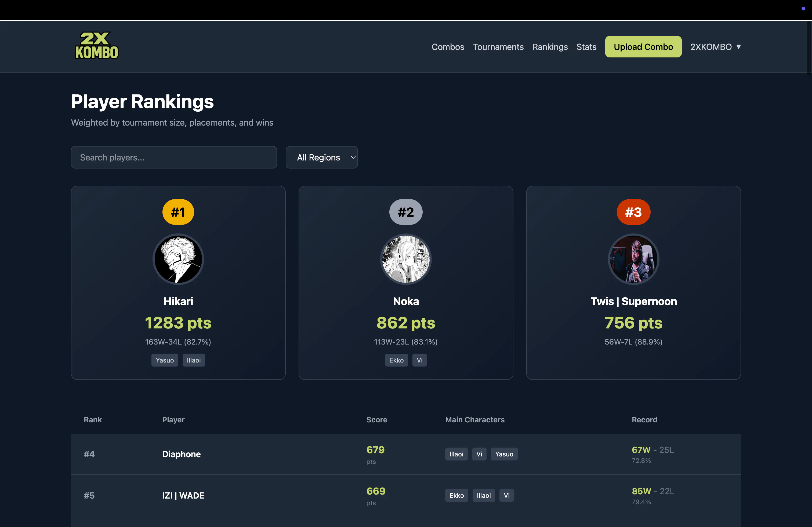Select the Twis | Supernoon player name
This screenshot has width=812, height=527.
633,301
